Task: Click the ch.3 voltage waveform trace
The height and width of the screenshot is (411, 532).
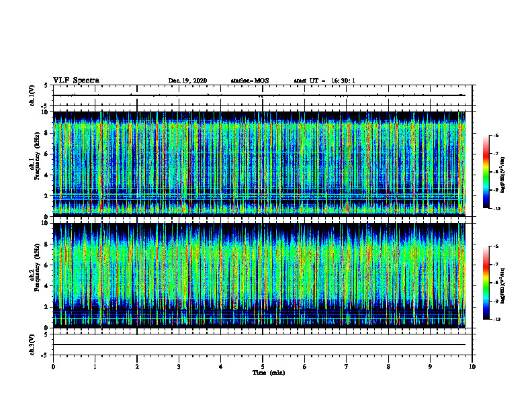Action: click(259, 345)
